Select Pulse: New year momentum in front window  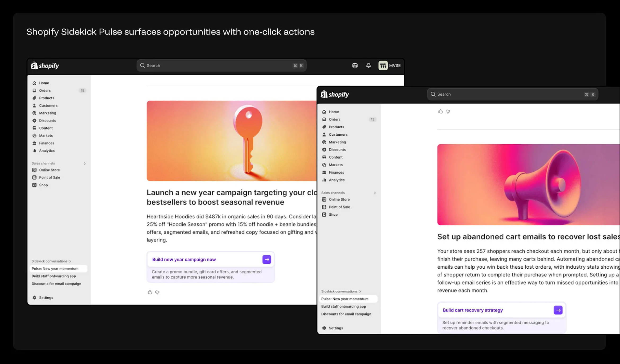348,299
